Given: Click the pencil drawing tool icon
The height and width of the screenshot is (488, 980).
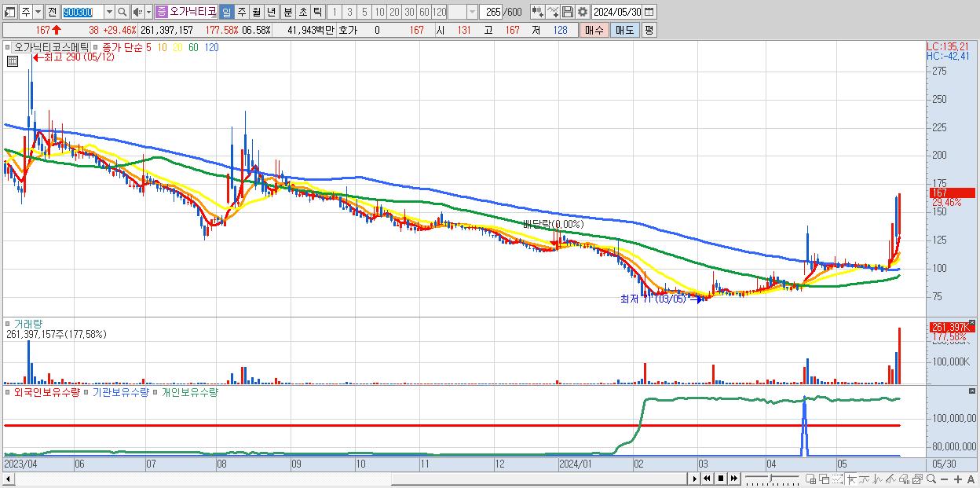Looking at the screenshot, I should point(890,479).
